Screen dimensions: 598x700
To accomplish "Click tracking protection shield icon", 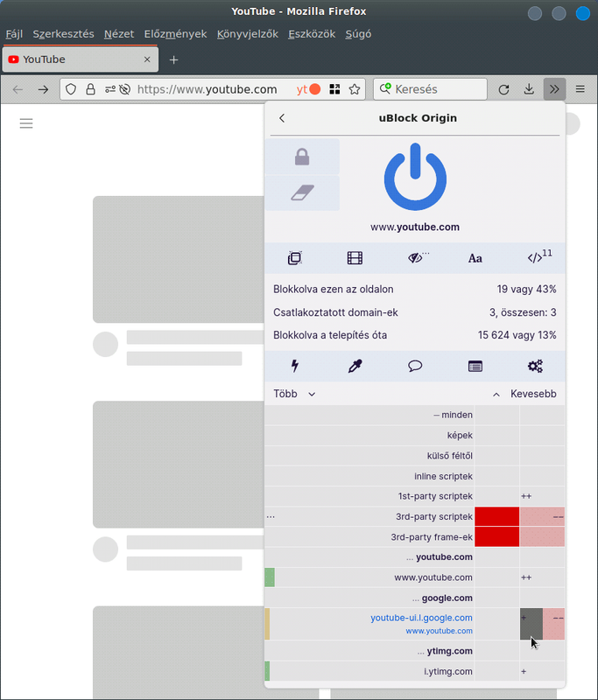I will (x=71, y=89).
